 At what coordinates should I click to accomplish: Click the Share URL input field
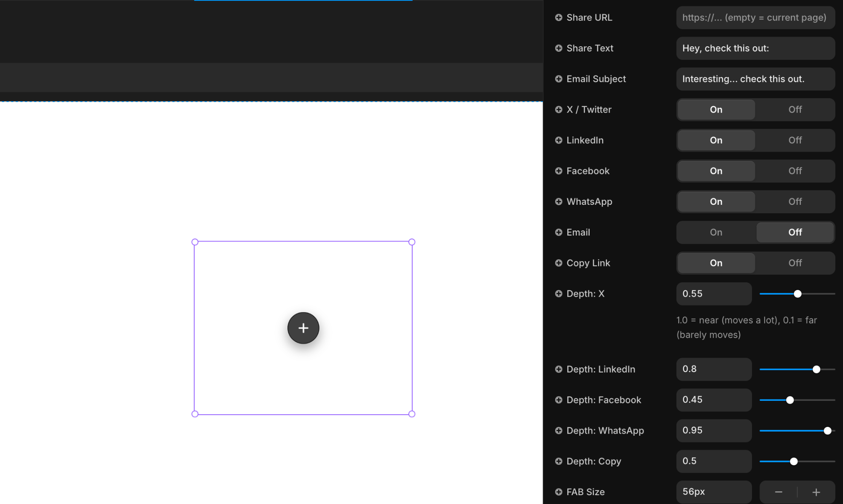point(755,17)
